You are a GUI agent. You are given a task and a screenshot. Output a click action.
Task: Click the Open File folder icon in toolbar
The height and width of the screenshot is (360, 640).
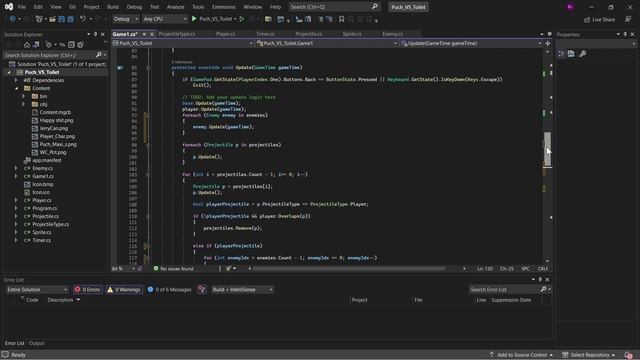click(x=52, y=19)
